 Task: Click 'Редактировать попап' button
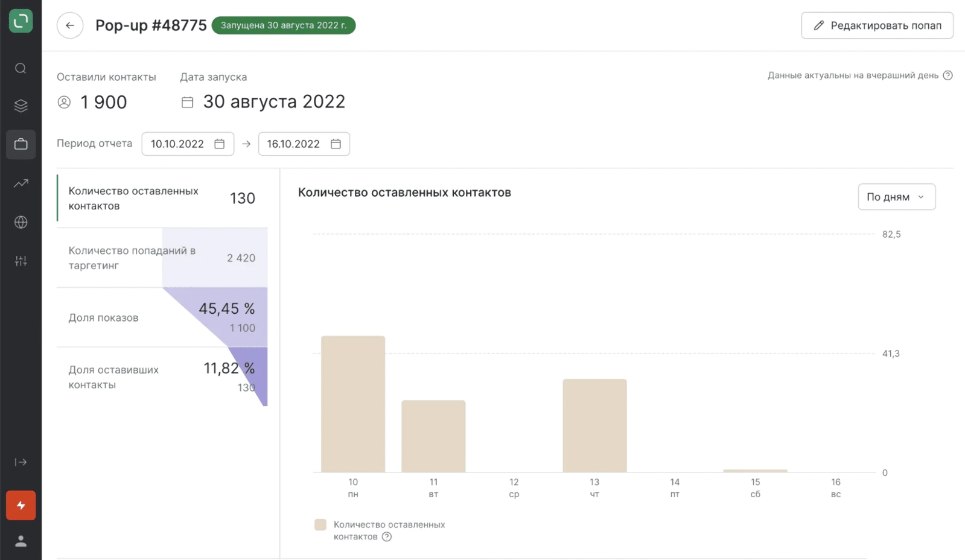point(877,25)
